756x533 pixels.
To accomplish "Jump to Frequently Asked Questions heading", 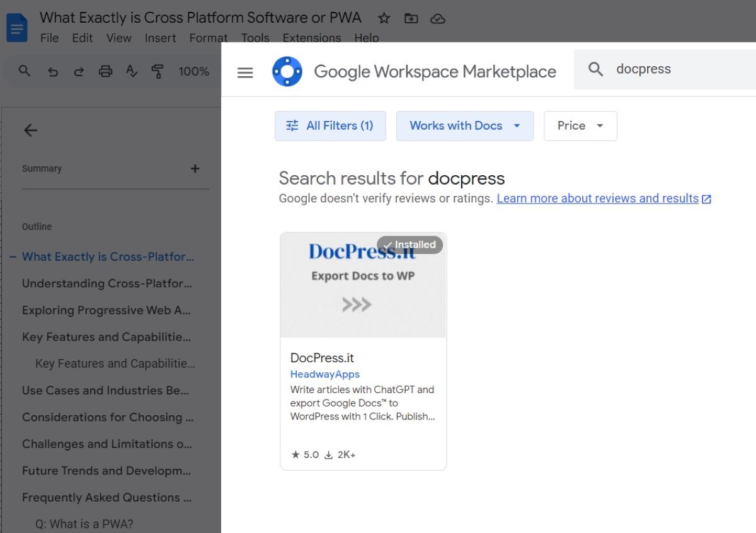I will click(x=107, y=498).
